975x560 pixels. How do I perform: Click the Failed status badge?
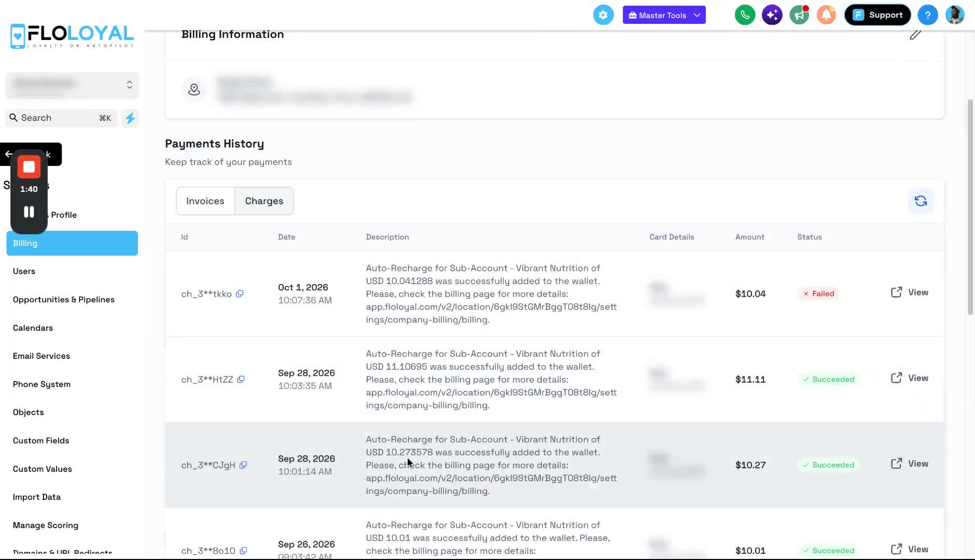click(818, 293)
